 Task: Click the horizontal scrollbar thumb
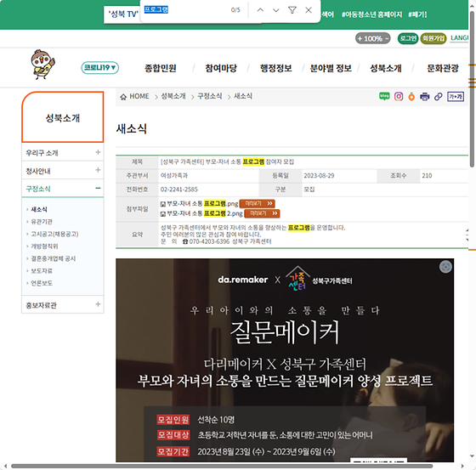tap(222, 466)
